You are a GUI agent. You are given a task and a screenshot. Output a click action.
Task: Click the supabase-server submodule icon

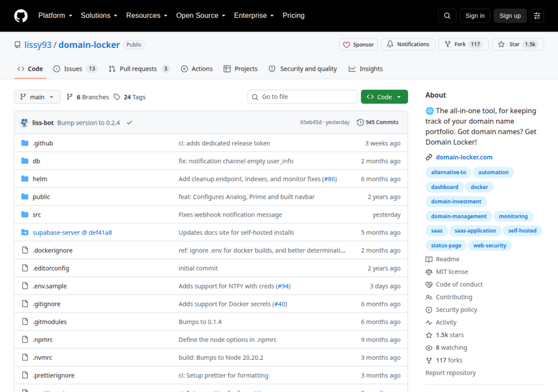click(x=25, y=232)
